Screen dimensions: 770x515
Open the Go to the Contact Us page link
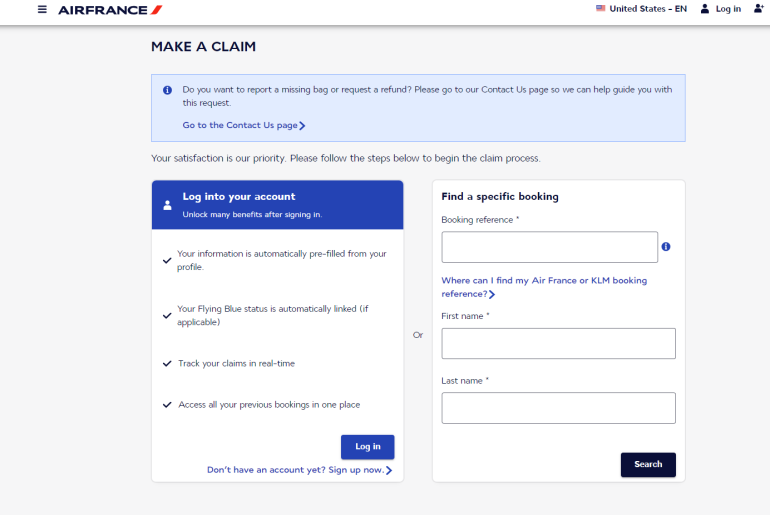(x=243, y=126)
